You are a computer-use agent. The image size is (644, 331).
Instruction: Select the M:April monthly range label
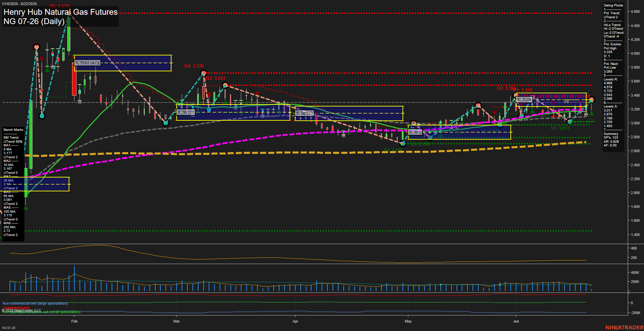click(x=304, y=113)
